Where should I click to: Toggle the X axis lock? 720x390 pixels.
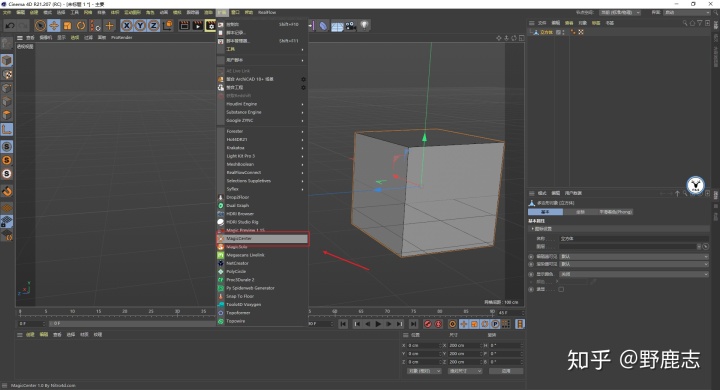coord(127,26)
